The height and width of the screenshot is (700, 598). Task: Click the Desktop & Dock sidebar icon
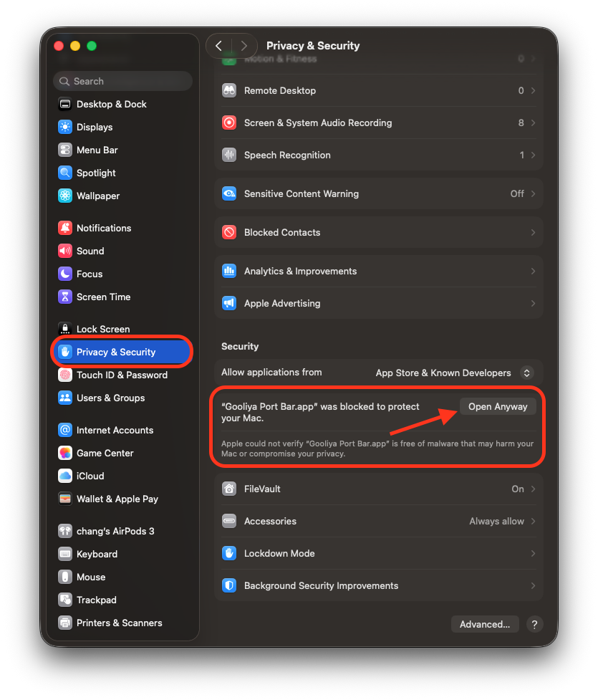tap(65, 104)
